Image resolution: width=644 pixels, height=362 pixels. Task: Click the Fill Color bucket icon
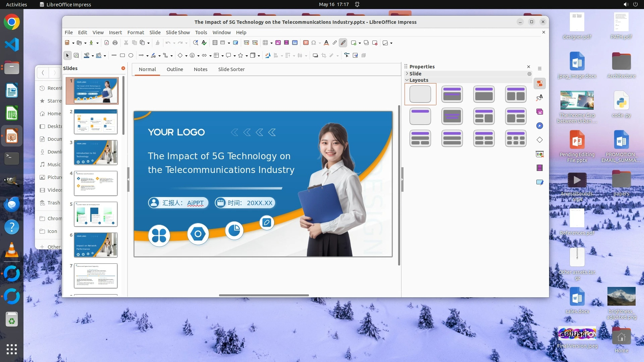[99, 56]
